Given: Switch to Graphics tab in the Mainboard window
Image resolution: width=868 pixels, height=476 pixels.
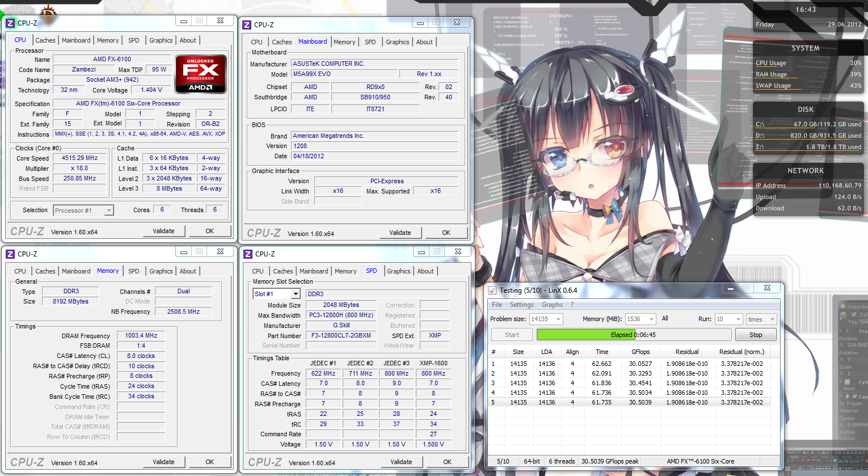Looking at the screenshot, I should click(x=397, y=42).
